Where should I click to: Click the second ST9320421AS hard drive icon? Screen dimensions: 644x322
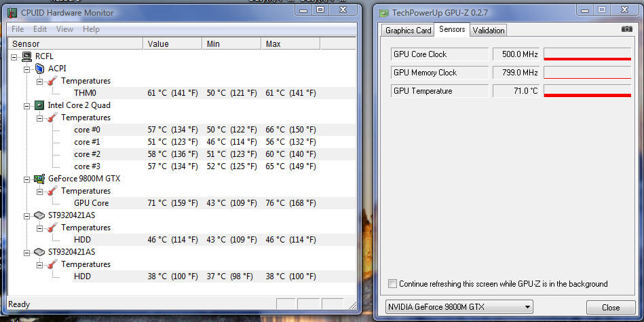click(x=39, y=252)
